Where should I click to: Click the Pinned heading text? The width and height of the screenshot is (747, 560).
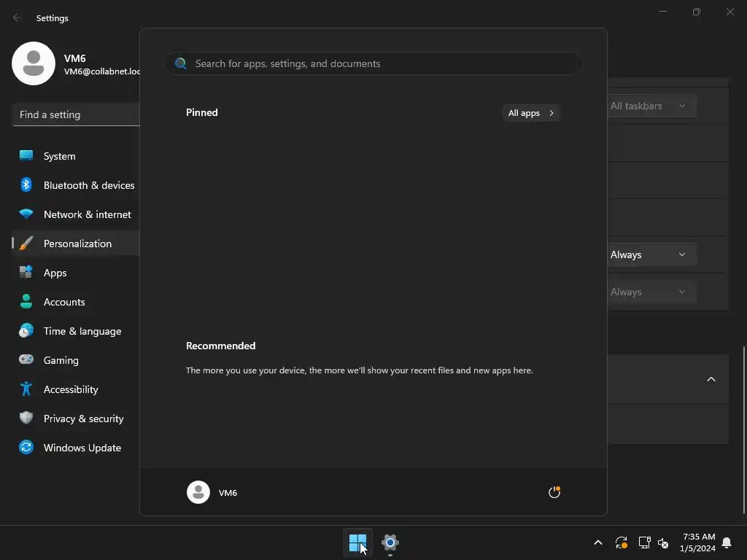[202, 112]
